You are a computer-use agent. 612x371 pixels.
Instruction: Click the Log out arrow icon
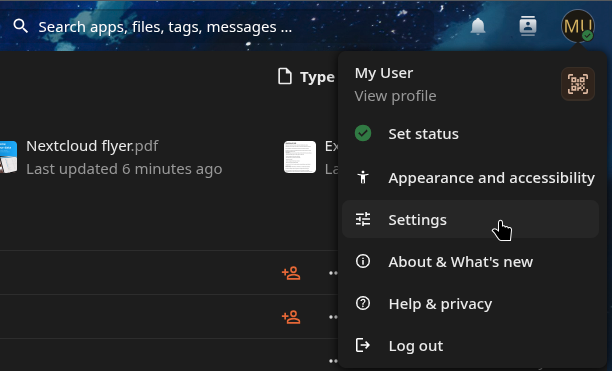pyautogui.click(x=363, y=345)
